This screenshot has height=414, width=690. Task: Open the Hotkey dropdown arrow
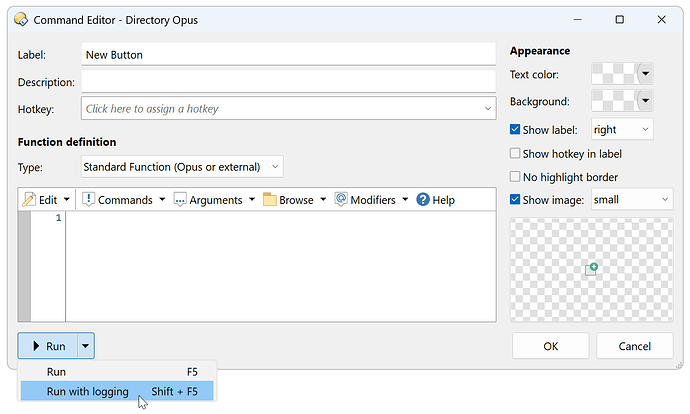pyautogui.click(x=488, y=109)
